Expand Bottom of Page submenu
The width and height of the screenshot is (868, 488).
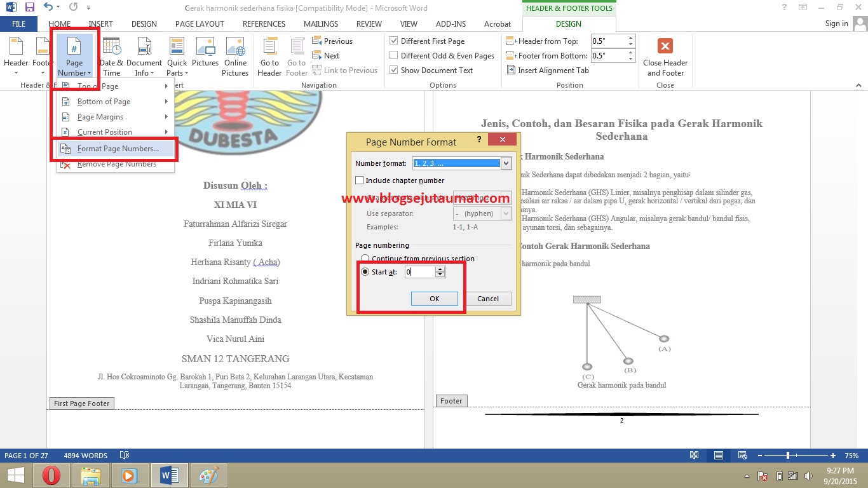click(x=115, y=102)
